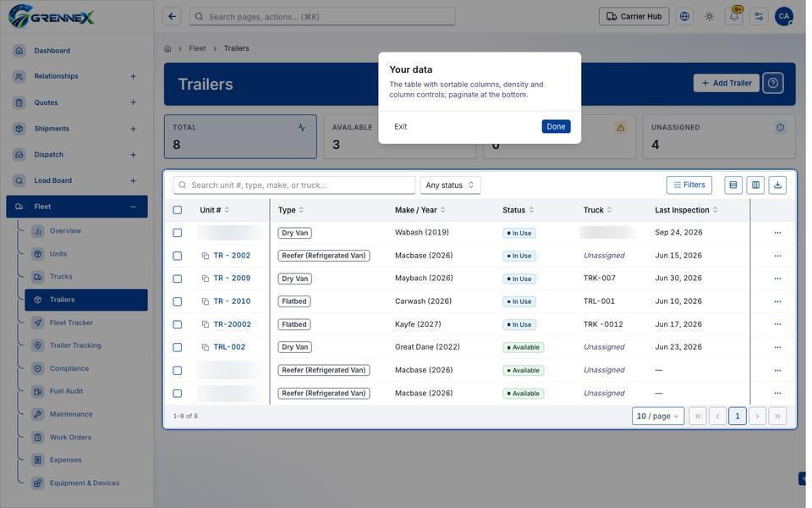Click the back arrow in top bar
This screenshot has width=812, height=508.
[x=172, y=17]
